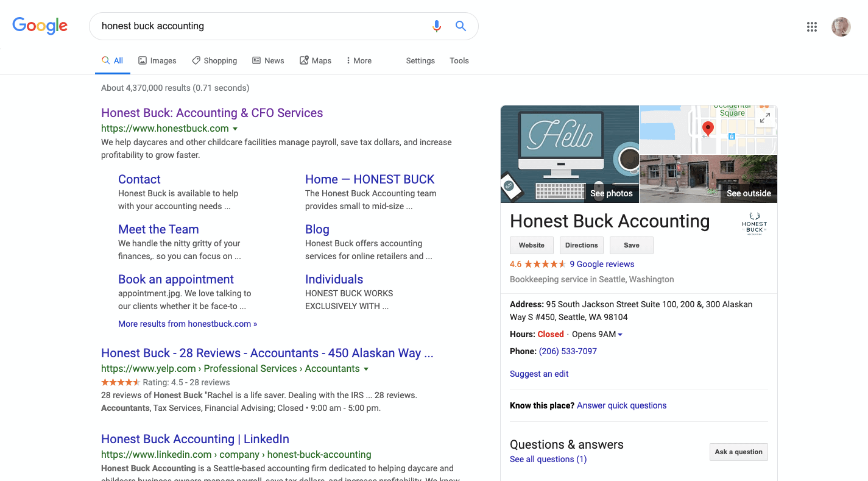Click the Google logo
This screenshot has width=868, height=481.
click(40, 26)
